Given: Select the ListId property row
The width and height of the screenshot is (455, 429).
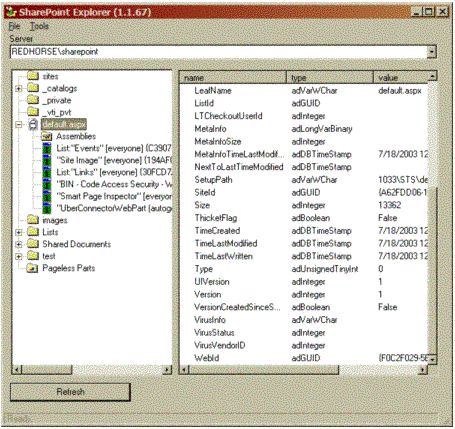Looking at the screenshot, I should click(304, 103).
